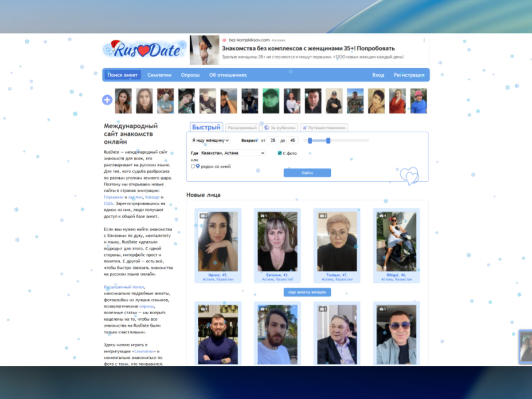Open the 'Опросы' menu item
This screenshot has width=532, height=399.
tap(190, 75)
